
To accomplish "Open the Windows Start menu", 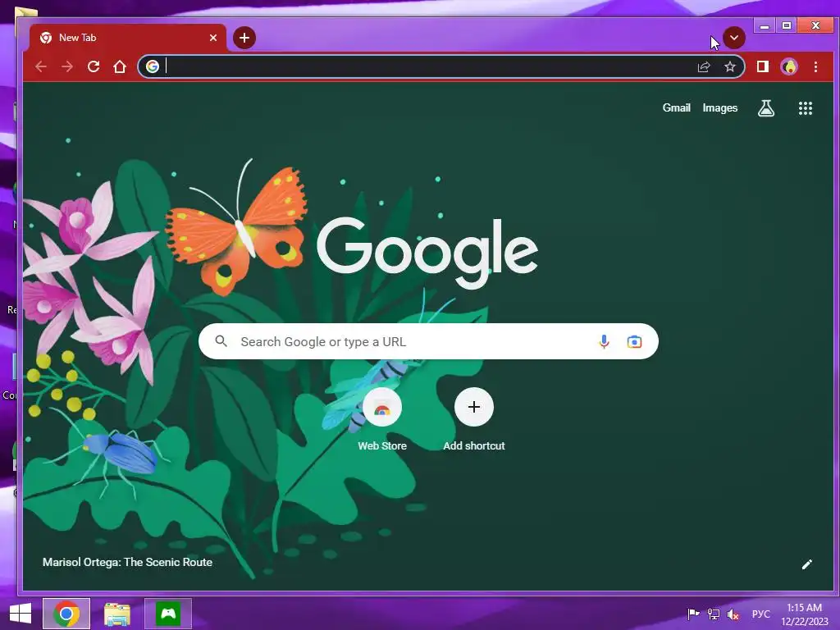I will coord(21,614).
